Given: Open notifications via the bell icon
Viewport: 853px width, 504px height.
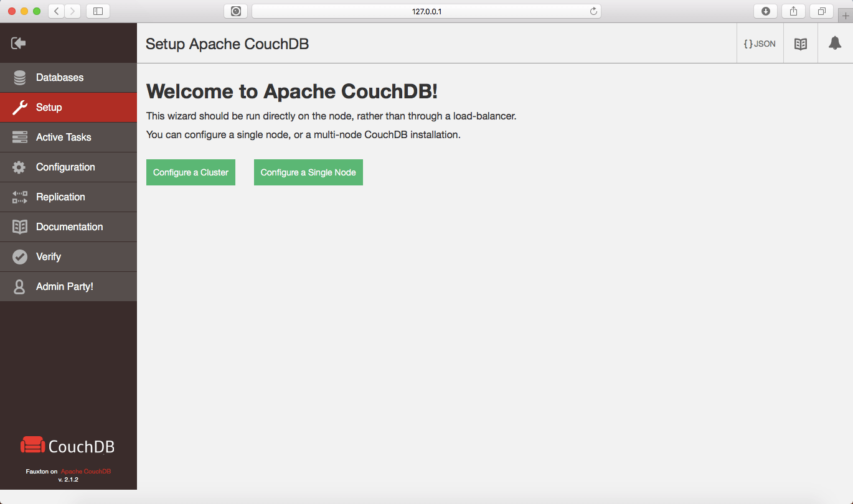Looking at the screenshot, I should pyautogui.click(x=834, y=44).
